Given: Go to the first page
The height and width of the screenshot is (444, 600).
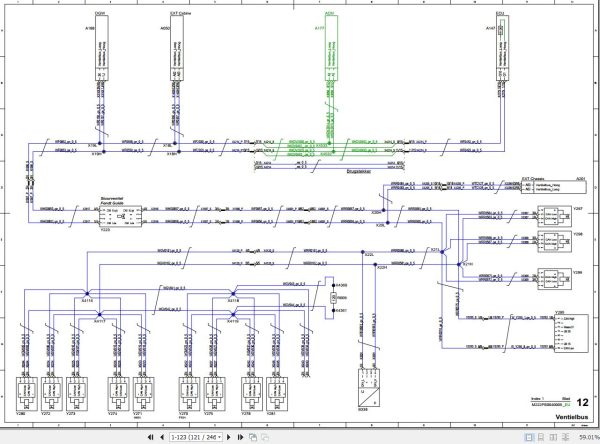Looking at the screenshot, I should 150,437.
